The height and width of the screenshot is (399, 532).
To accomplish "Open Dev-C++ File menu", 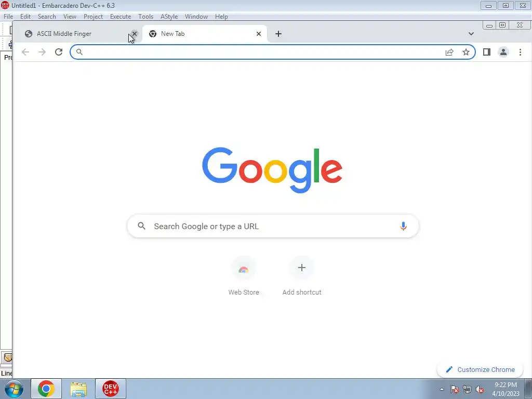I will click(8, 16).
